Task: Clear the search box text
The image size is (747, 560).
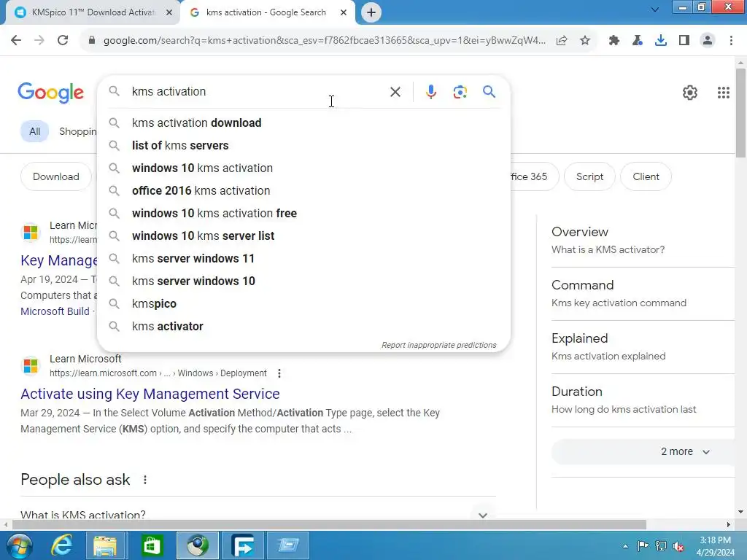Action: click(x=395, y=92)
